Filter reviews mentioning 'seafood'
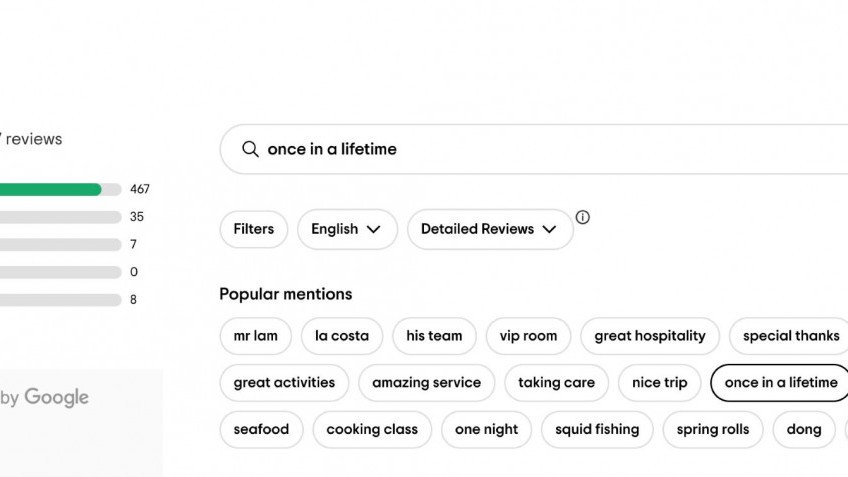The height and width of the screenshot is (477, 848). [x=261, y=430]
